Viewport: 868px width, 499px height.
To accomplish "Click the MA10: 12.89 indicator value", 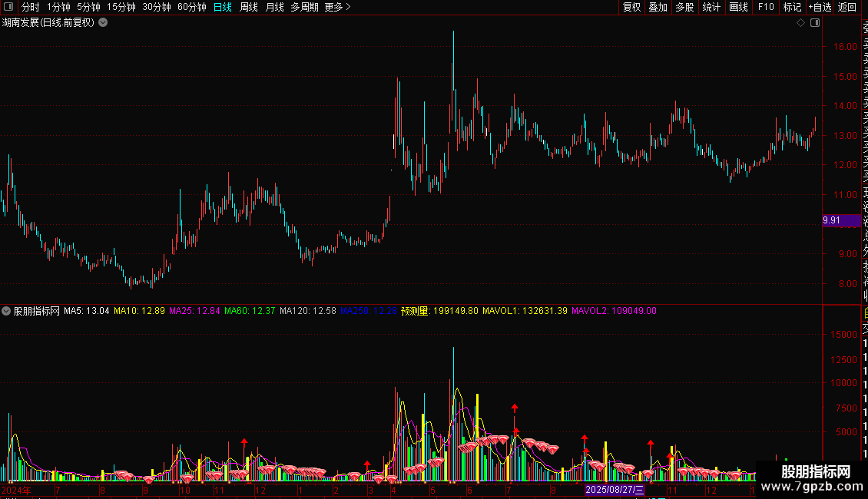I will coord(140,311).
